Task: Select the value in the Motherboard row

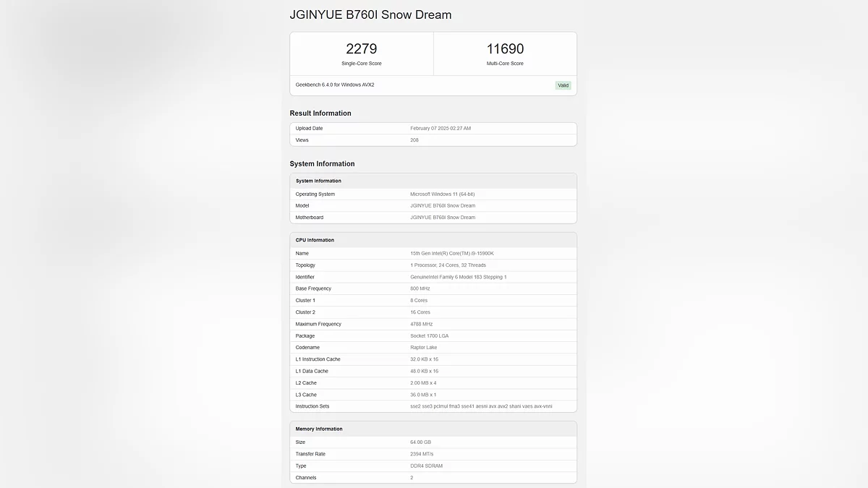Action: [443, 217]
